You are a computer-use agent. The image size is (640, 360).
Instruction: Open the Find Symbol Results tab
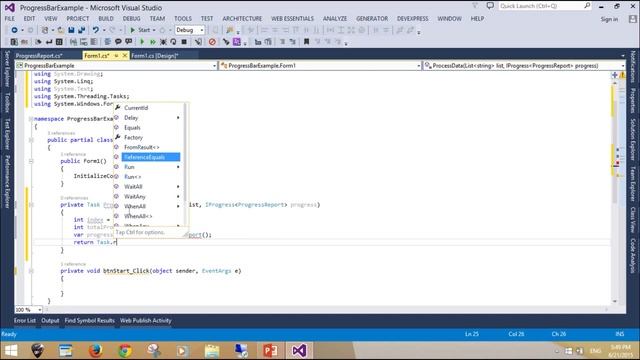(89, 320)
